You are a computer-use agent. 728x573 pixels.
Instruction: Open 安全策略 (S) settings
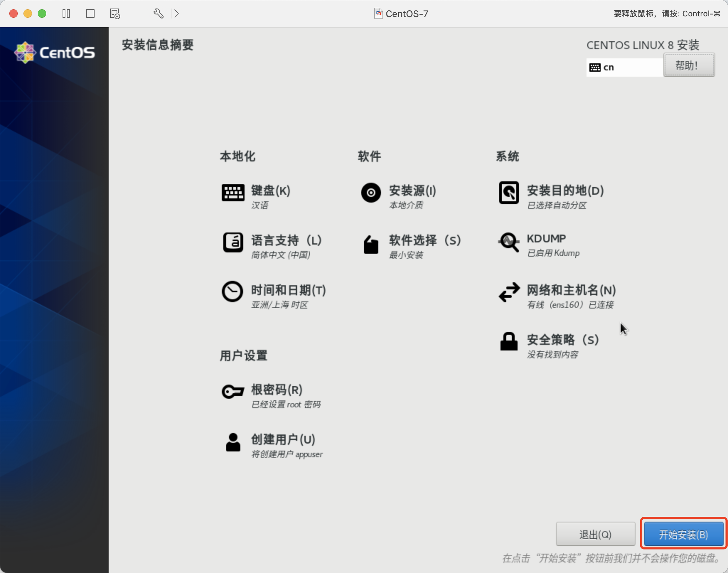(x=563, y=340)
